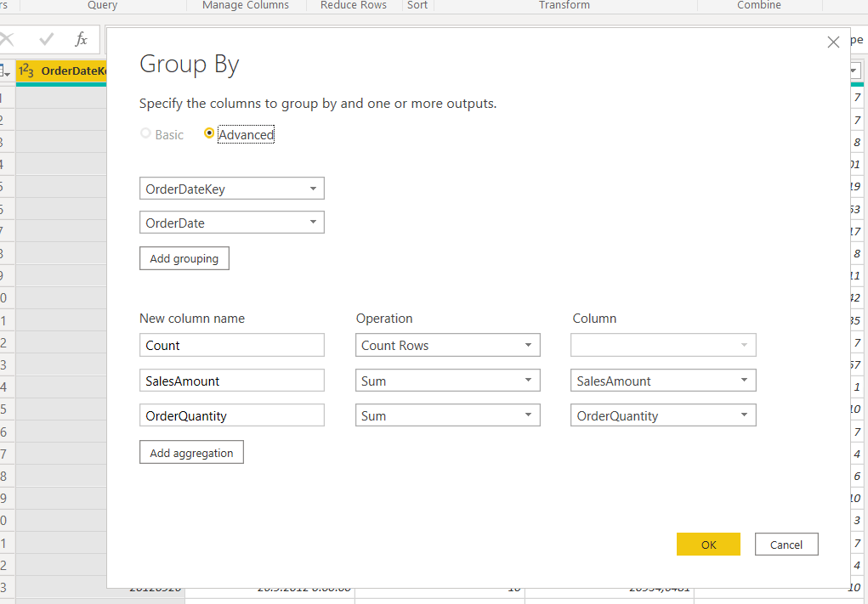Click the OrderQuantity new column name field
868x604 pixels.
pyautogui.click(x=231, y=415)
